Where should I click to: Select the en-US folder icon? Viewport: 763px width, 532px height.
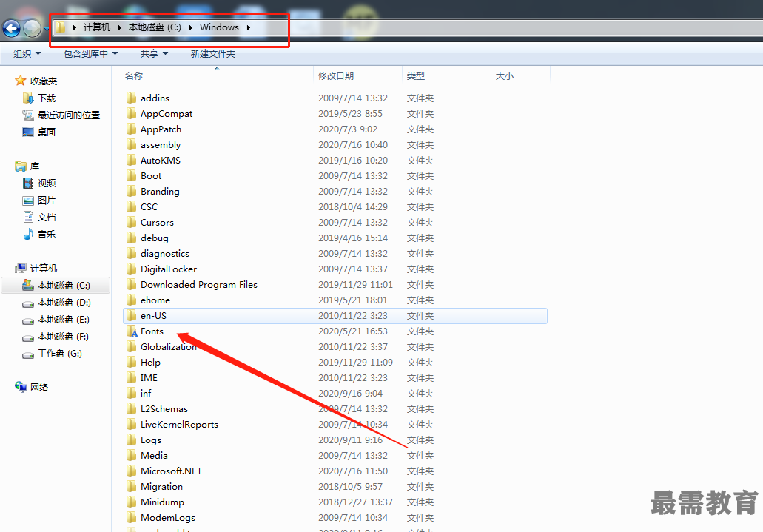pyautogui.click(x=131, y=316)
